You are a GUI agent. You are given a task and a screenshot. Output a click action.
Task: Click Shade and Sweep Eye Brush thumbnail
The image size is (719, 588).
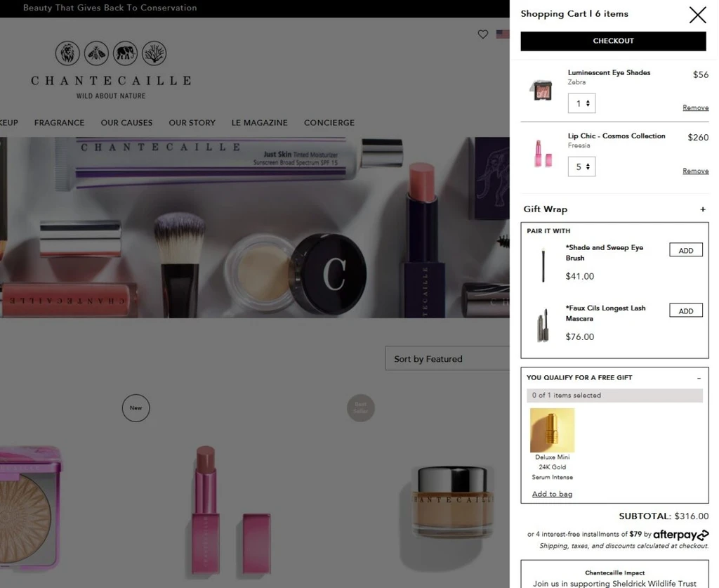point(543,265)
